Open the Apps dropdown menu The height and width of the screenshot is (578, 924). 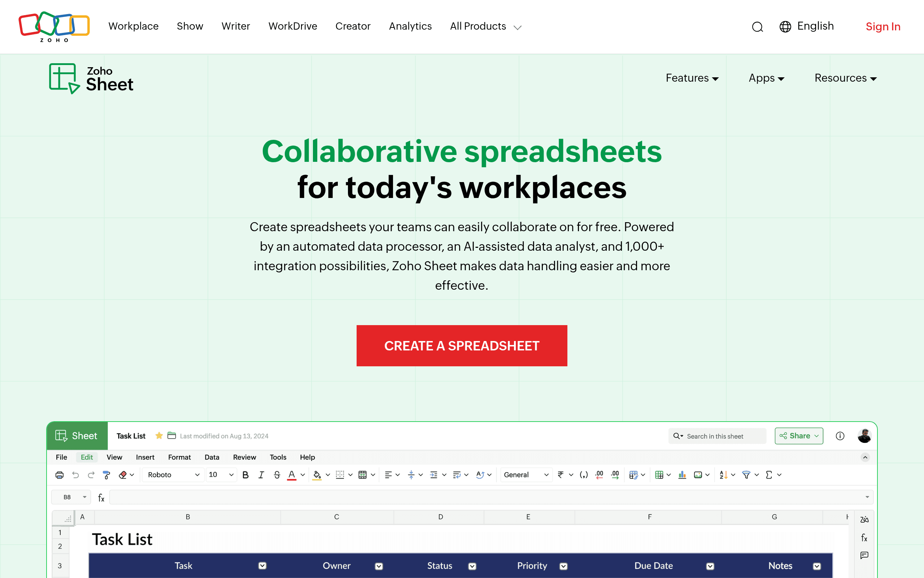coord(766,78)
